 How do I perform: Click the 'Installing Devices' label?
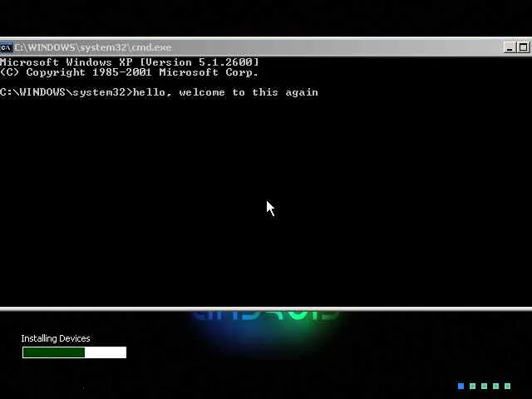[x=56, y=338]
